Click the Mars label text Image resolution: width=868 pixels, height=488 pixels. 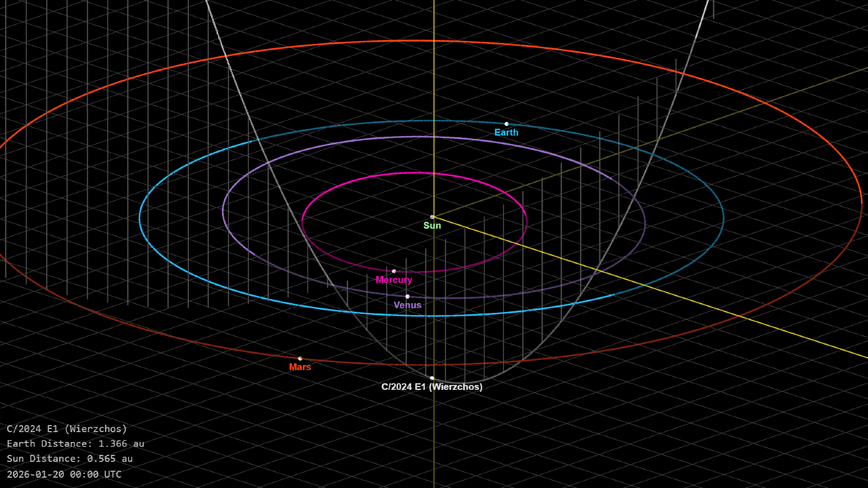tap(301, 367)
